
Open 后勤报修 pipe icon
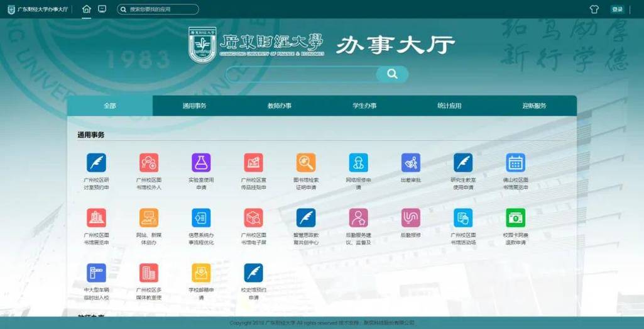411,218
